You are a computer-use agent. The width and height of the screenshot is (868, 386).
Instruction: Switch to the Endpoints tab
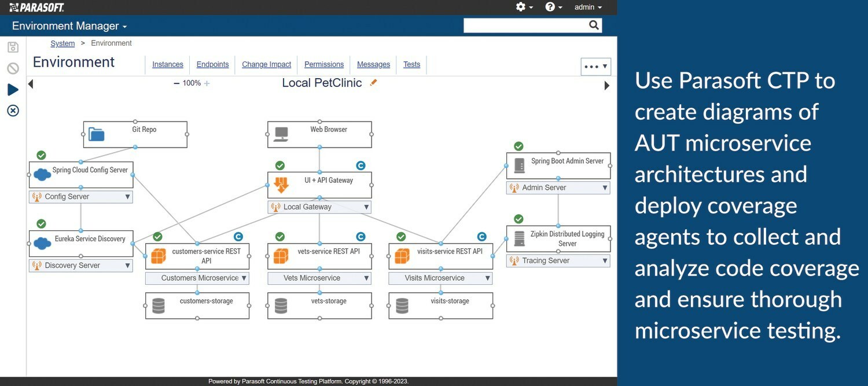212,64
